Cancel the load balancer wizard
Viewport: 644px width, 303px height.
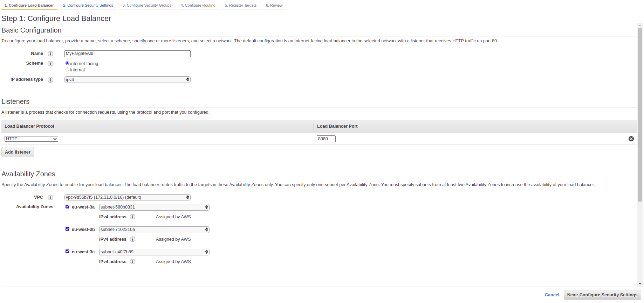pyautogui.click(x=552, y=295)
